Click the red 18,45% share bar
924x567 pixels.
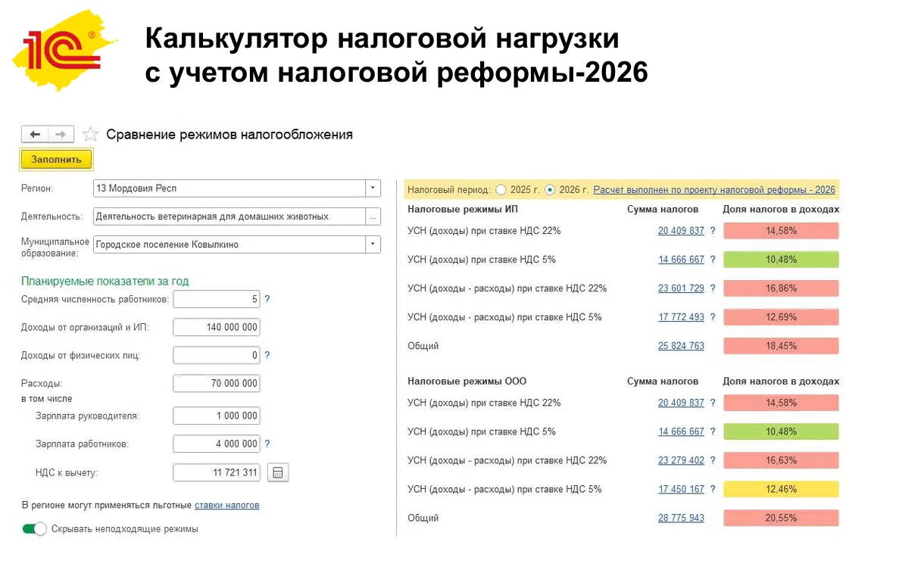781,346
